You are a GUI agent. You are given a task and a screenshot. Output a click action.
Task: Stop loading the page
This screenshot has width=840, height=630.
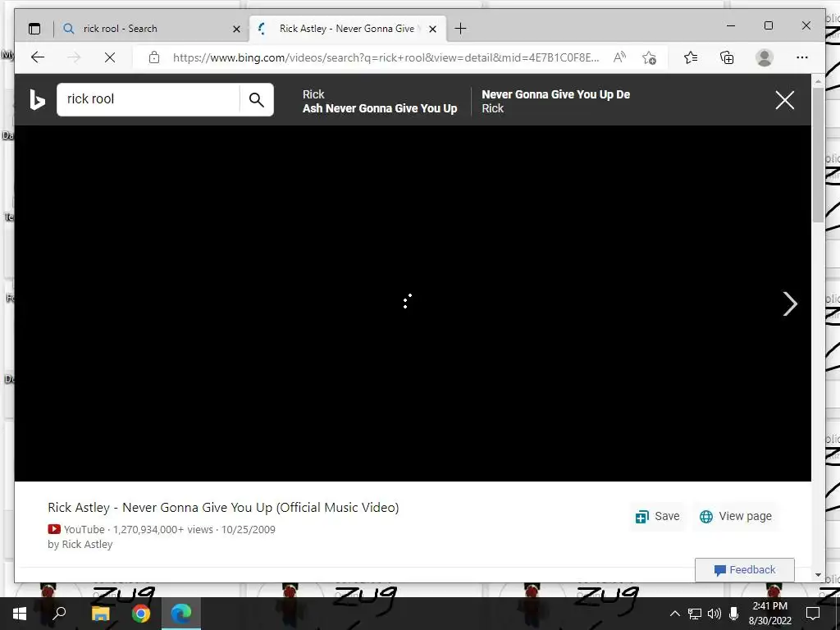coord(110,57)
